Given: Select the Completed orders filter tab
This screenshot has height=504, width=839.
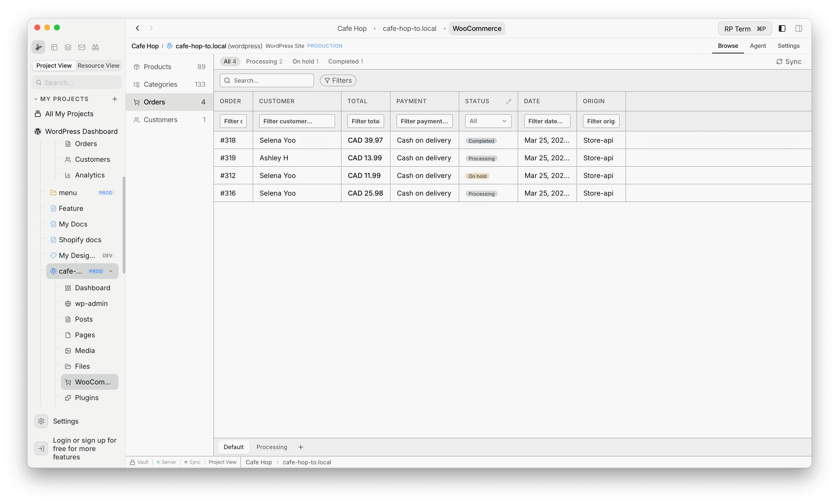Looking at the screenshot, I should point(345,61).
